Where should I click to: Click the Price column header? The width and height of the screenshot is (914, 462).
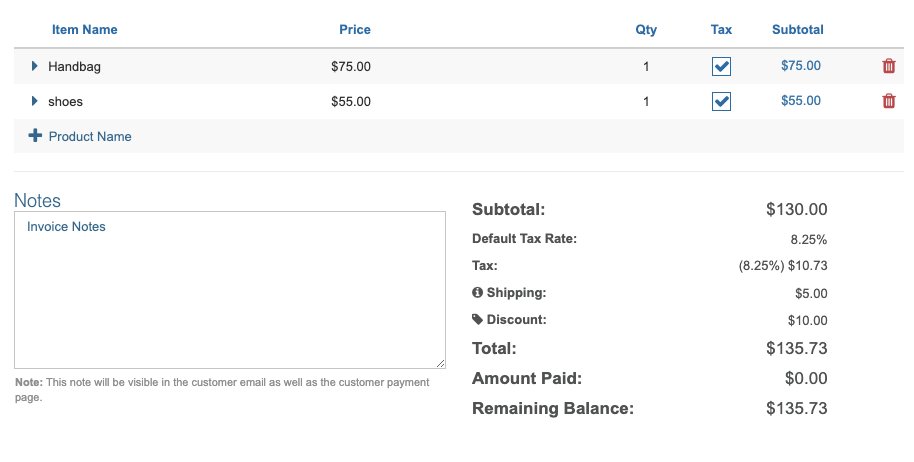(355, 30)
